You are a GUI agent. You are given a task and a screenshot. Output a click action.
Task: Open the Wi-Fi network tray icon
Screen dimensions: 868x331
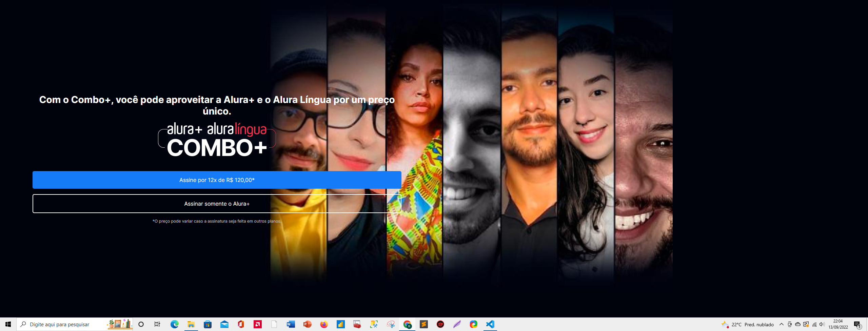(814, 324)
